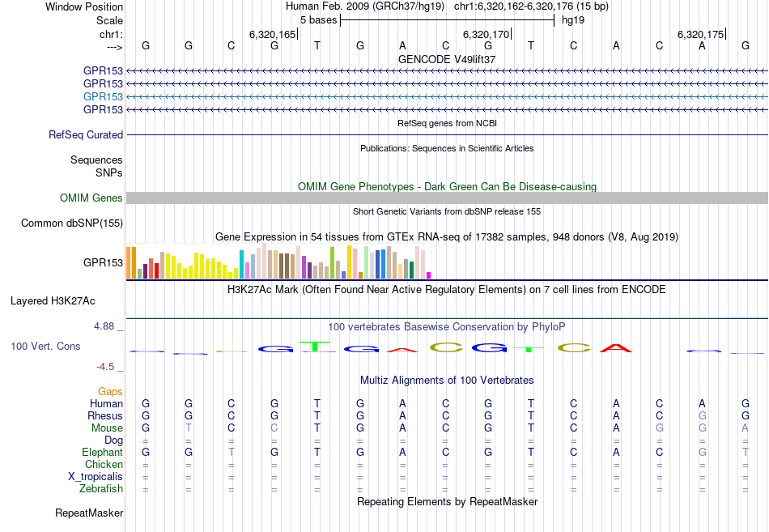This screenshot has height=532, width=769.
Task: Click the SNPs label under Publications track
Action: (x=109, y=172)
